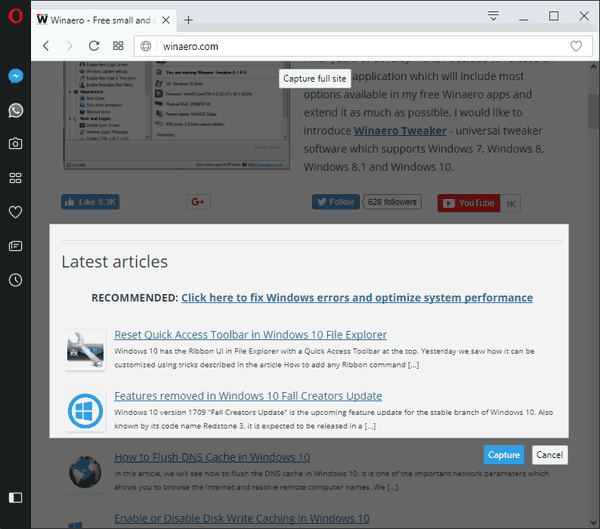This screenshot has width=600, height=529.
Task: Click the globe DNS article thumbnail
Action: (85, 472)
